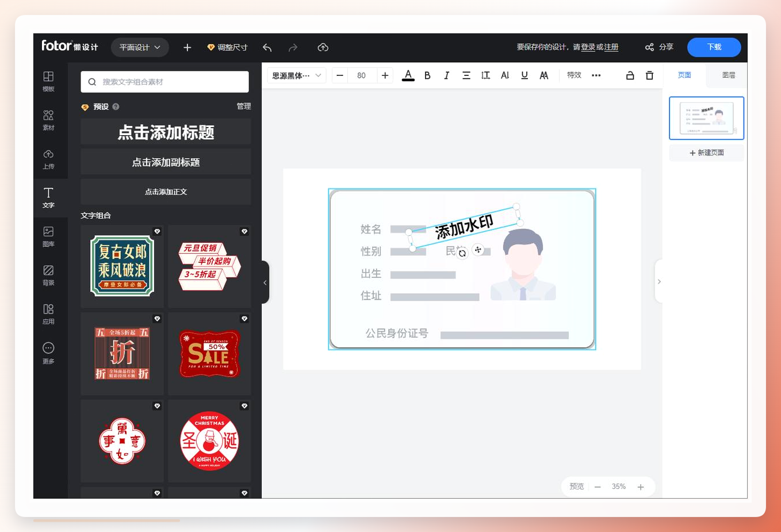Image resolution: width=781 pixels, height=532 pixels.
Task: Toggle uppercase AA text style
Action: 544,75
